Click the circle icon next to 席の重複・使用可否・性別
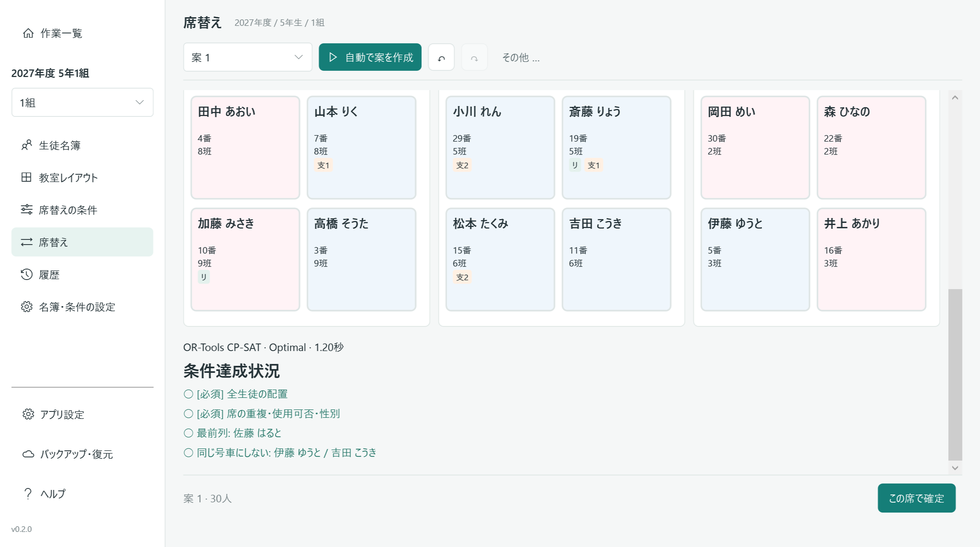The width and height of the screenshot is (980, 547). pos(188,413)
